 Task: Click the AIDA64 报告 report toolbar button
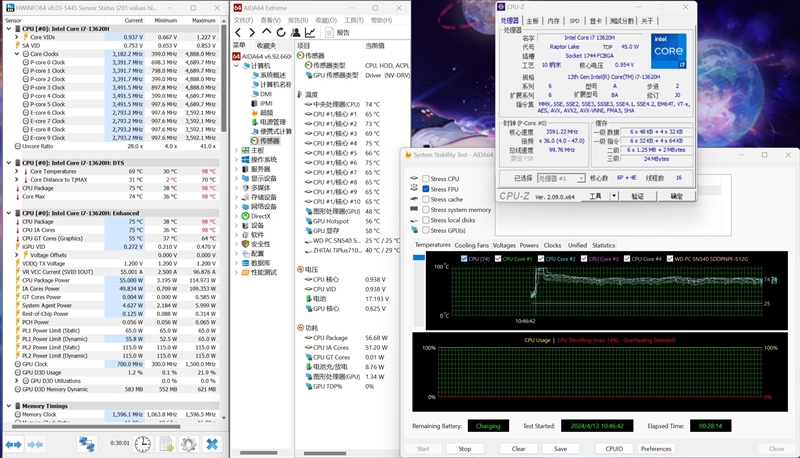click(x=338, y=33)
